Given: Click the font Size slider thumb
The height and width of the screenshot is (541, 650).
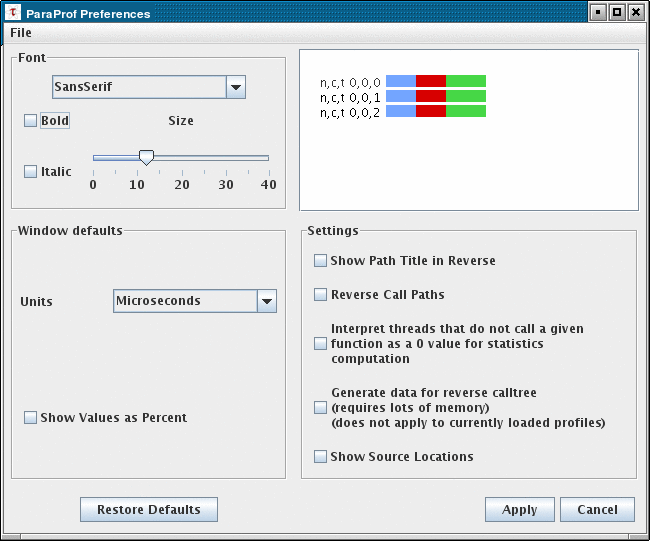Looking at the screenshot, I should click(146, 158).
